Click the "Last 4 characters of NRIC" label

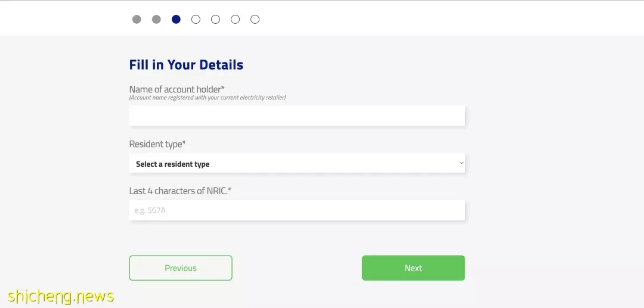tap(180, 191)
